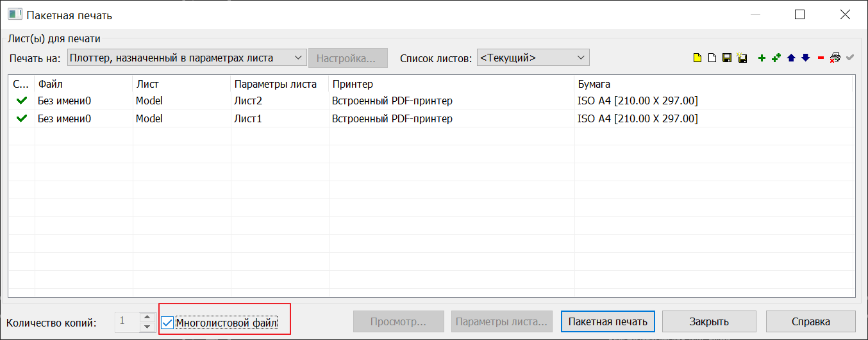Save the sheet list with floppy icon
Screen dimensions: 868x340
[x=726, y=58]
